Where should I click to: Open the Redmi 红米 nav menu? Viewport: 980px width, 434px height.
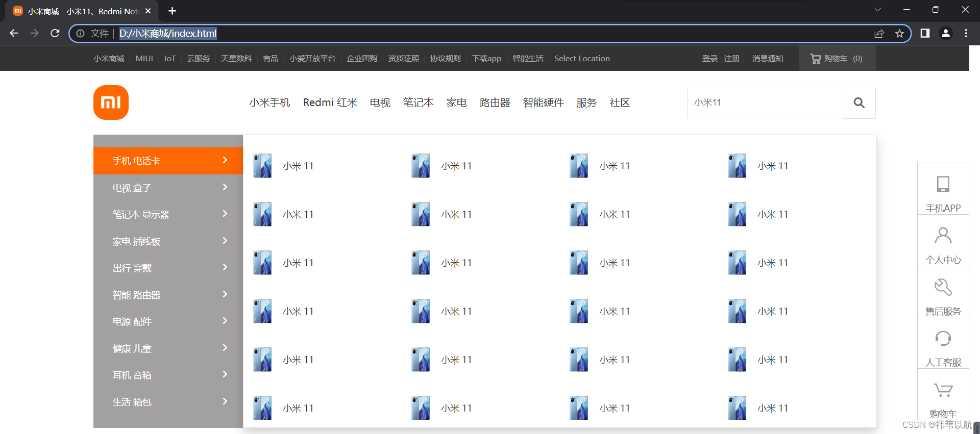tap(330, 103)
